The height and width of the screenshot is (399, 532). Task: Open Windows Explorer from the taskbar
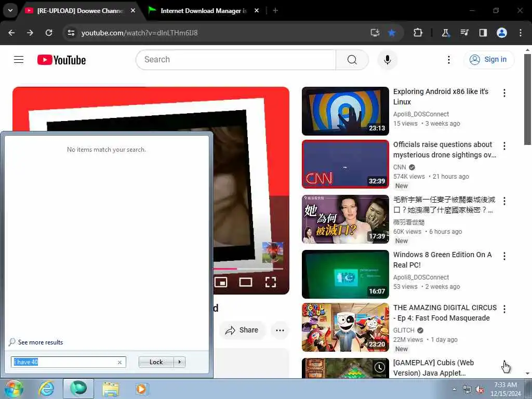pyautogui.click(x=111, y=389)
